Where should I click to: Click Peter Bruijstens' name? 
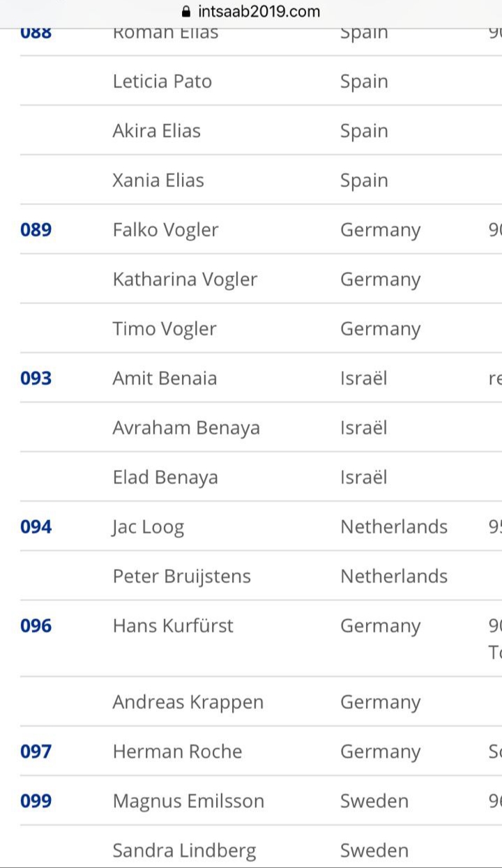pyautogui.click(x=181, y=576)
